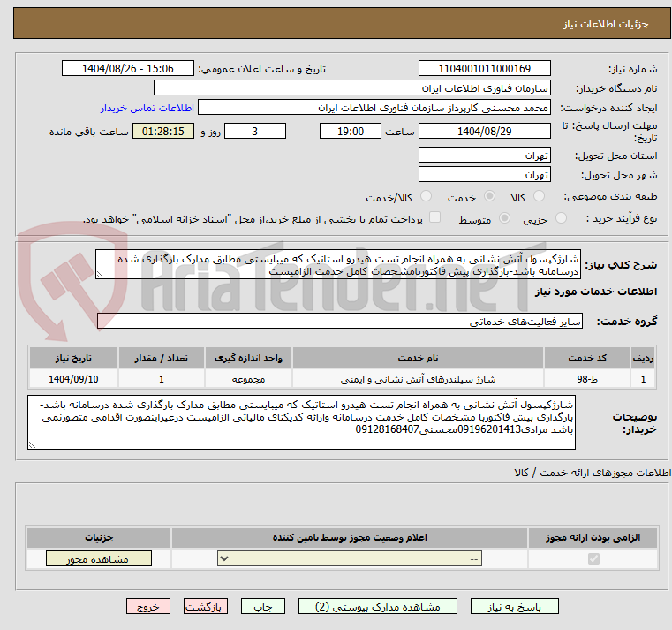Click the جزئیات اطلاعات نیاز page title
This screenshot has height=630, width=672.
pyautogui.click(x=606, y=24)
